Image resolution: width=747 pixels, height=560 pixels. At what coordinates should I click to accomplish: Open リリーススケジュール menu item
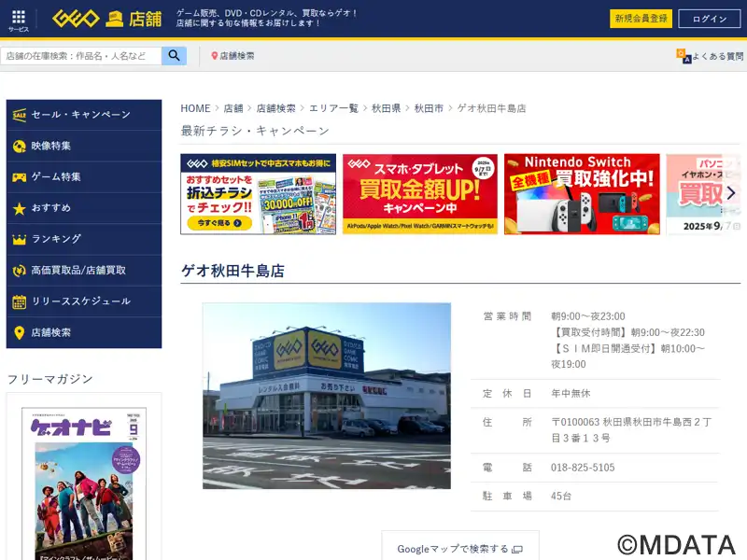click(x=84, y=301)
